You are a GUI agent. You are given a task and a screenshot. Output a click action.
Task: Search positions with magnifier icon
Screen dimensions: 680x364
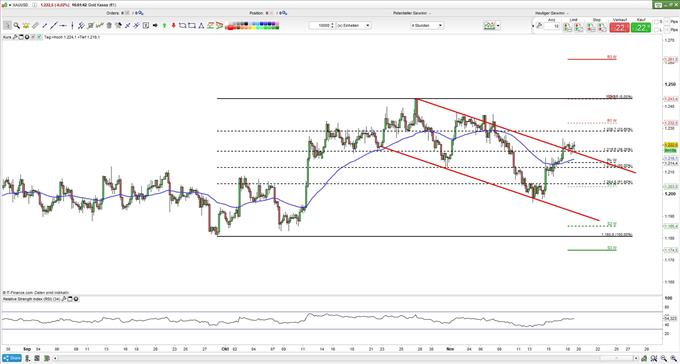(x=284, y=13)
